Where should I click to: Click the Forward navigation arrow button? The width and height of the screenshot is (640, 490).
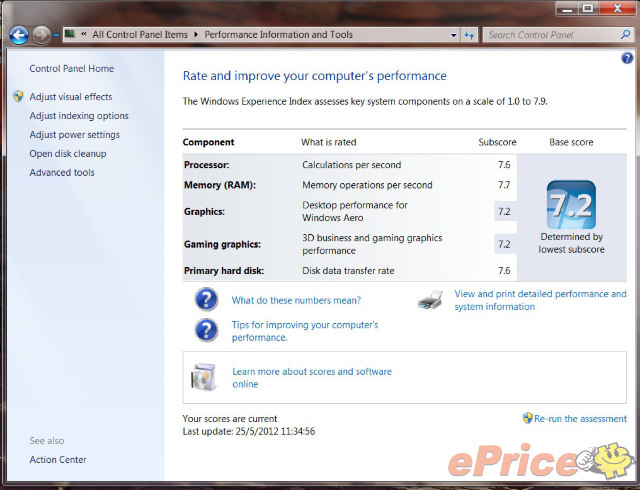point(41,35)
